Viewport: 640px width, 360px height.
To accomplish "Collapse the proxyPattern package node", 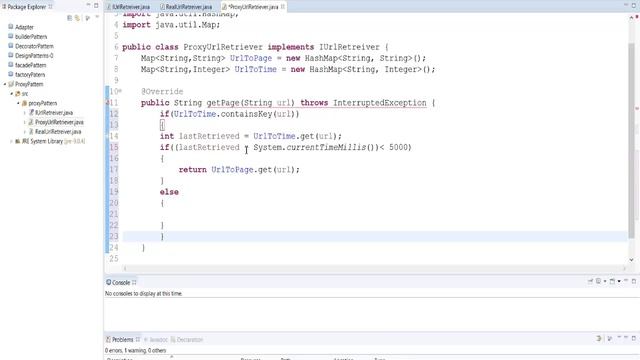I will pyautogui.click(x=18, y=103).
